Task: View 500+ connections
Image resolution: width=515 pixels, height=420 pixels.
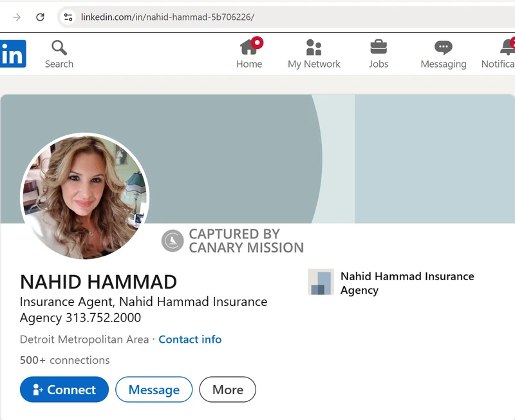Action: [x=65, y=360]
